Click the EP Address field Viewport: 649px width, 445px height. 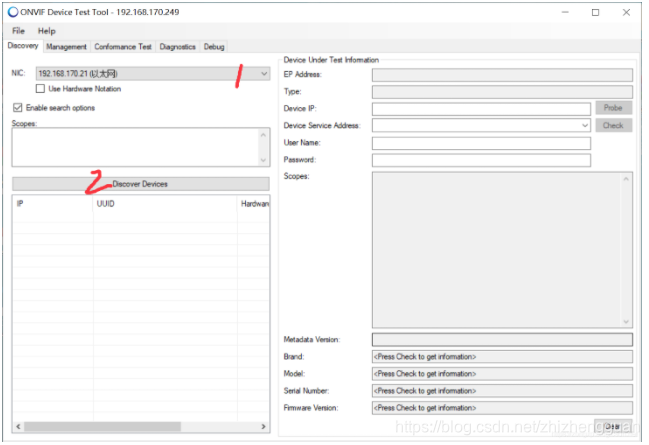[502, 75]
